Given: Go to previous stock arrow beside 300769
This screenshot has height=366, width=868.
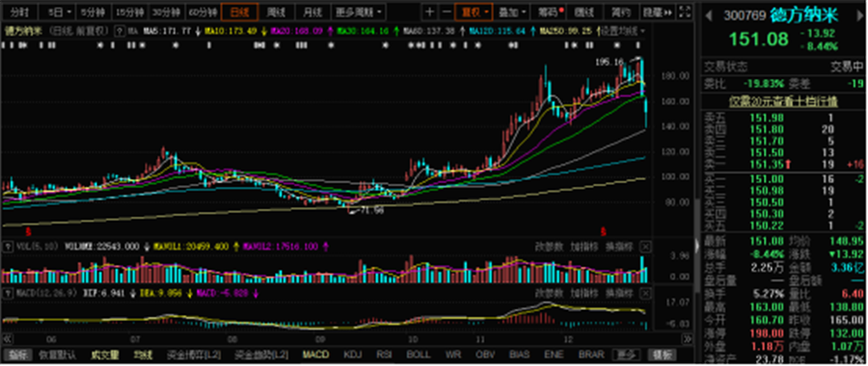Looking at the screenshot, I should [x=708, y=16].
